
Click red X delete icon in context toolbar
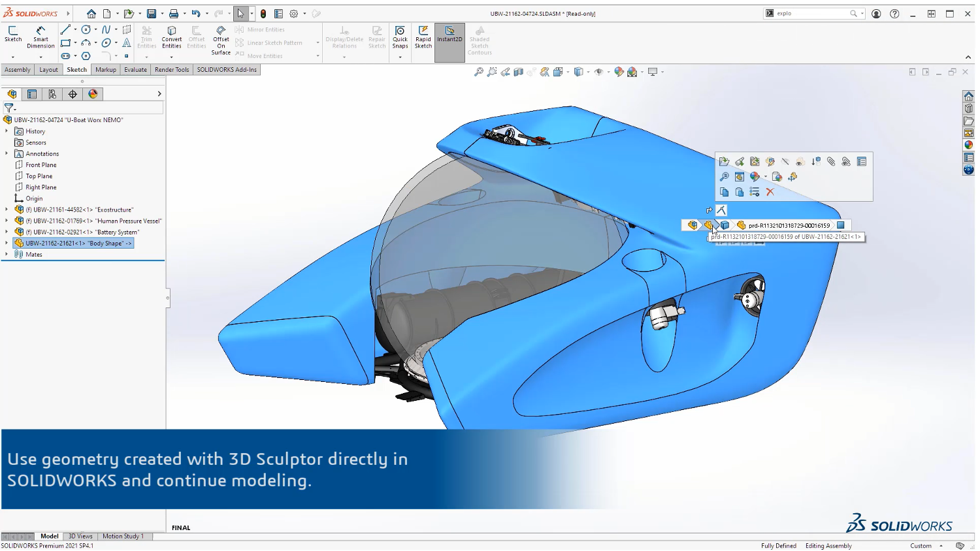pos(770,192)
